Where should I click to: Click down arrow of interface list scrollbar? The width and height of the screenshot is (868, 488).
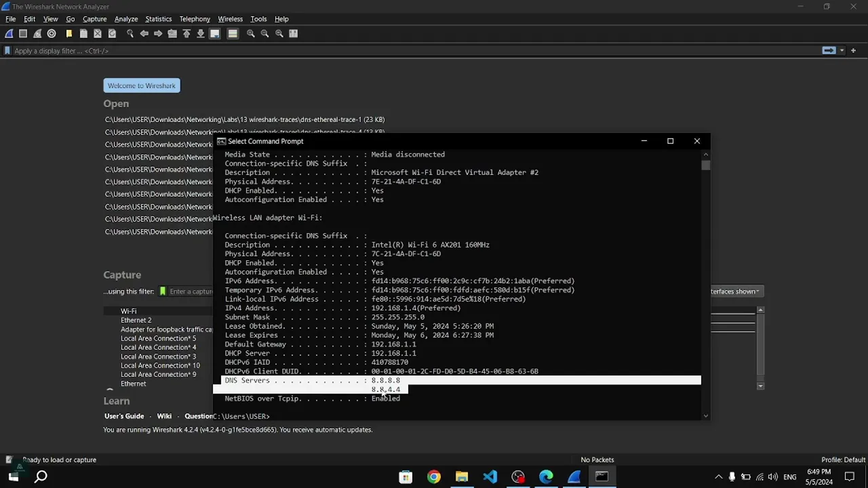[x=760, y=386]
